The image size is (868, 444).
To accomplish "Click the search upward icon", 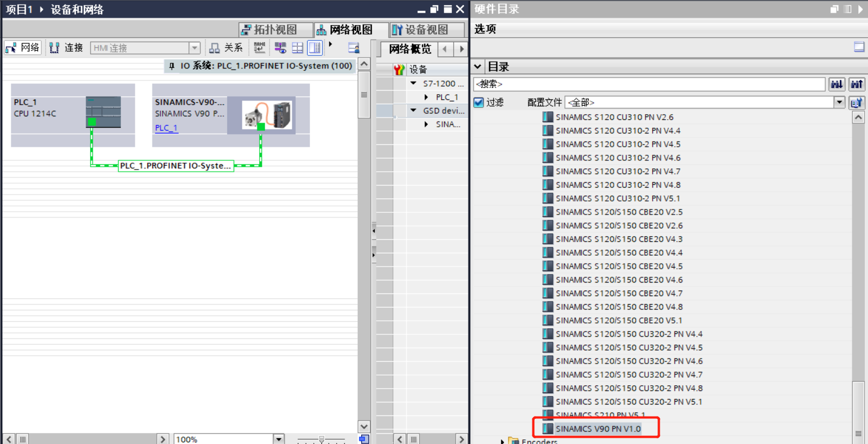I will [856, 84].
